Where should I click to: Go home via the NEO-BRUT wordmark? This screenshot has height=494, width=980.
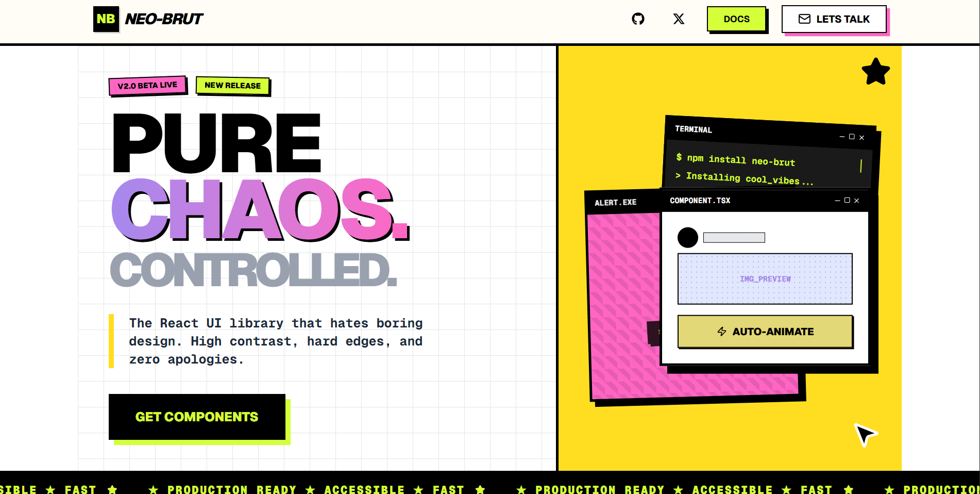coord(164,19)
